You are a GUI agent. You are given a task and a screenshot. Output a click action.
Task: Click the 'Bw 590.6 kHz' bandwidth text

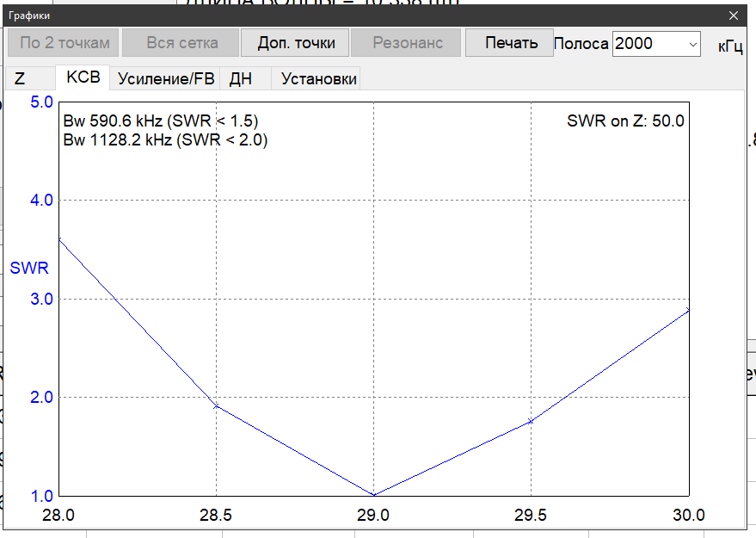click(x=160, y=121)
